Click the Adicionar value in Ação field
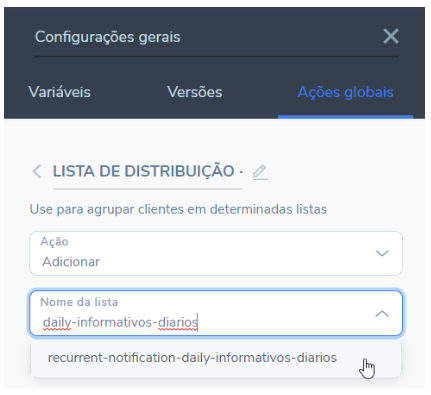431x395 pixels. pyautogui.click(x=71, y=262)
